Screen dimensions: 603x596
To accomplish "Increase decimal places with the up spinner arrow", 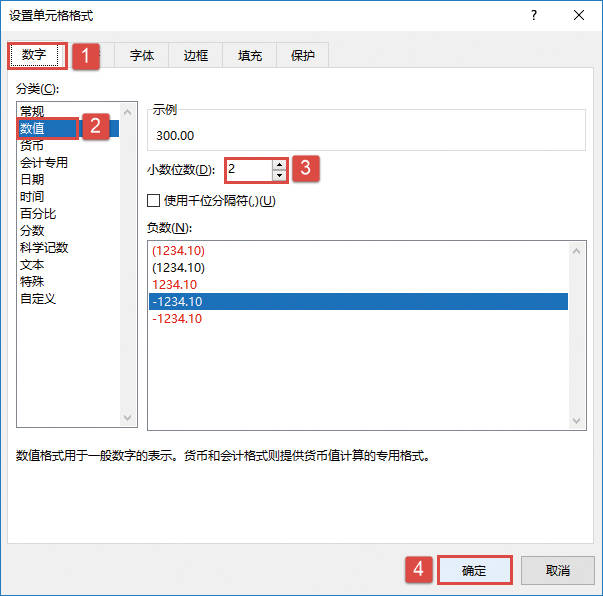I will 279,165.
